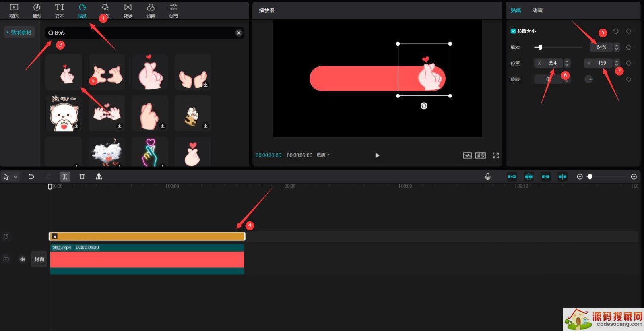Viewport: 644px width, 331px height.
Task: Click the scale slider handle
Action: [540, 47]
